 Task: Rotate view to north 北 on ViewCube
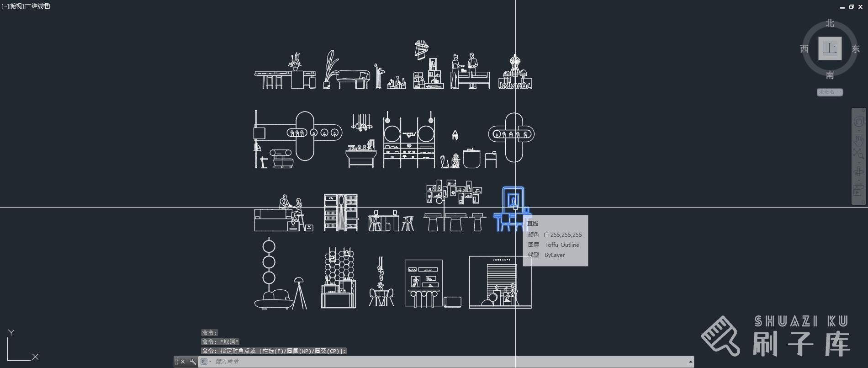(830, 23)
